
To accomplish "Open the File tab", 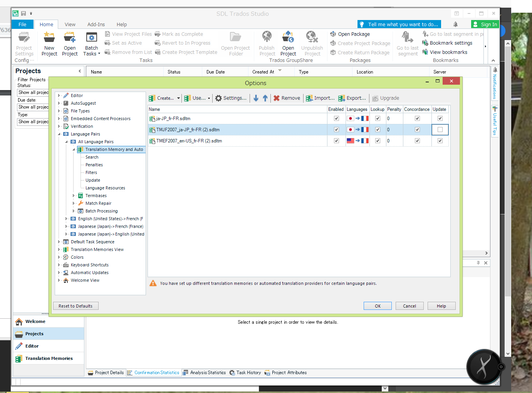I will (x=22, y=24).
